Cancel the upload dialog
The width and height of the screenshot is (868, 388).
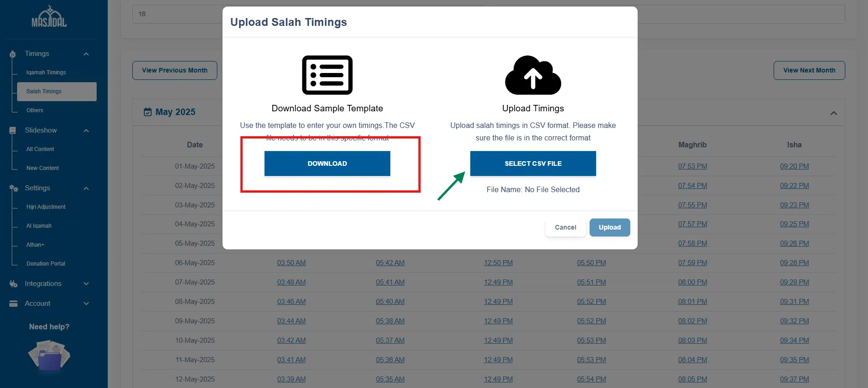coord(565,227)
